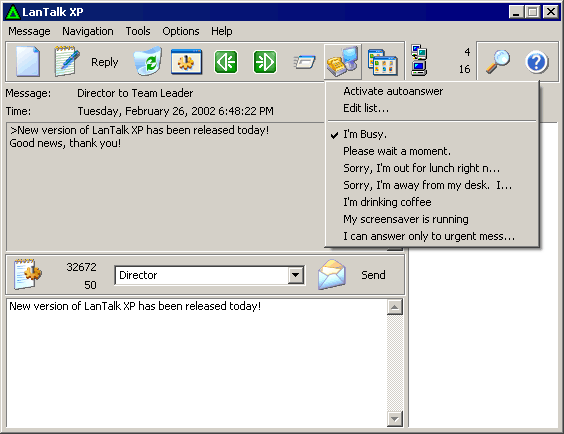Select Sorry, I'm out for lunch answer
The image size is (564, 434).
pos(432,168)
